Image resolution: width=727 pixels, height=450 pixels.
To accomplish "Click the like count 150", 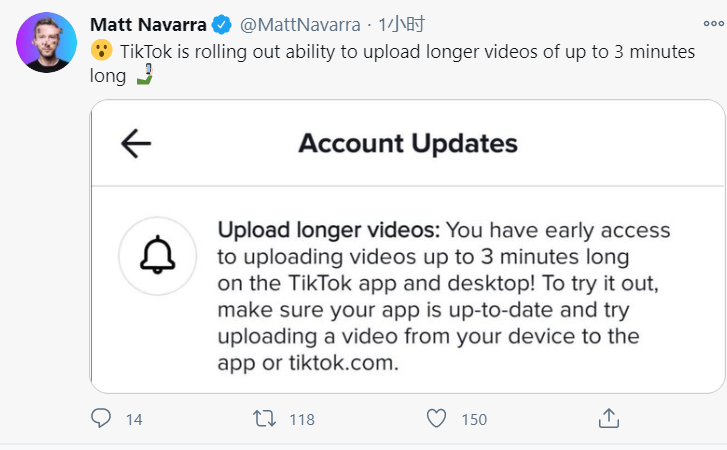I will (472, 420).
